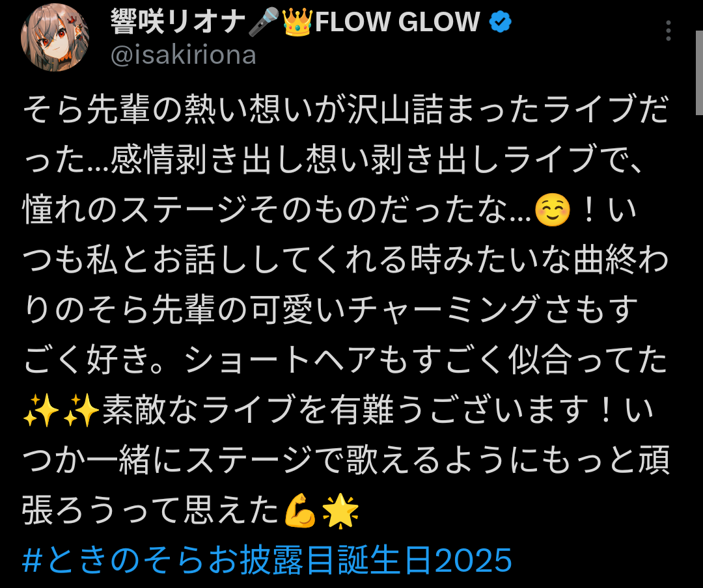
Task: Open hashtag #ときのそらお披露目誕生日2025
Action: pos(267,560)
